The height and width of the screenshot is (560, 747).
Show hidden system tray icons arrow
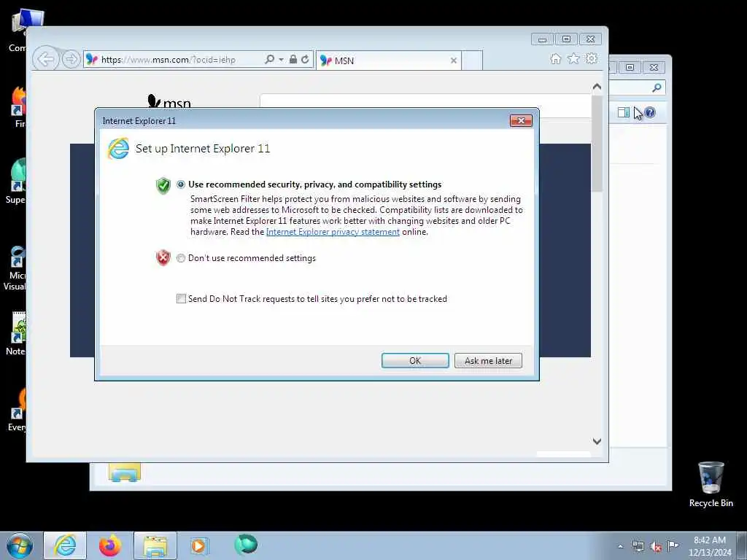[620, 546]
